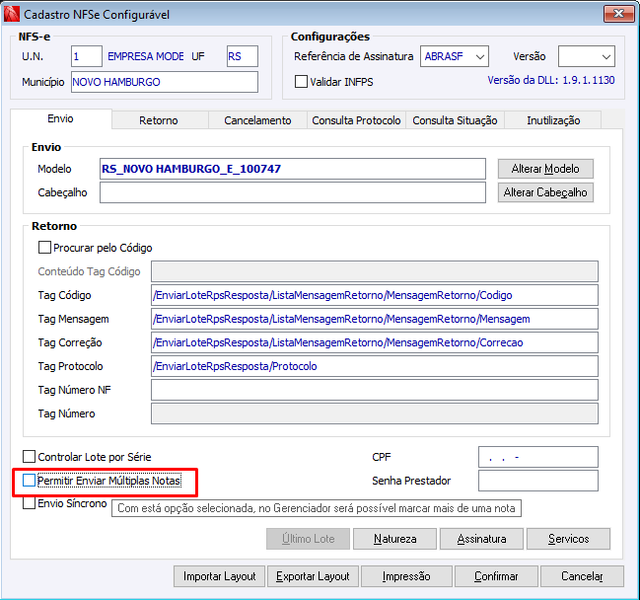
Task: Click the Versão da DLL: 1.9.1.1130 text
Action: 551,80
